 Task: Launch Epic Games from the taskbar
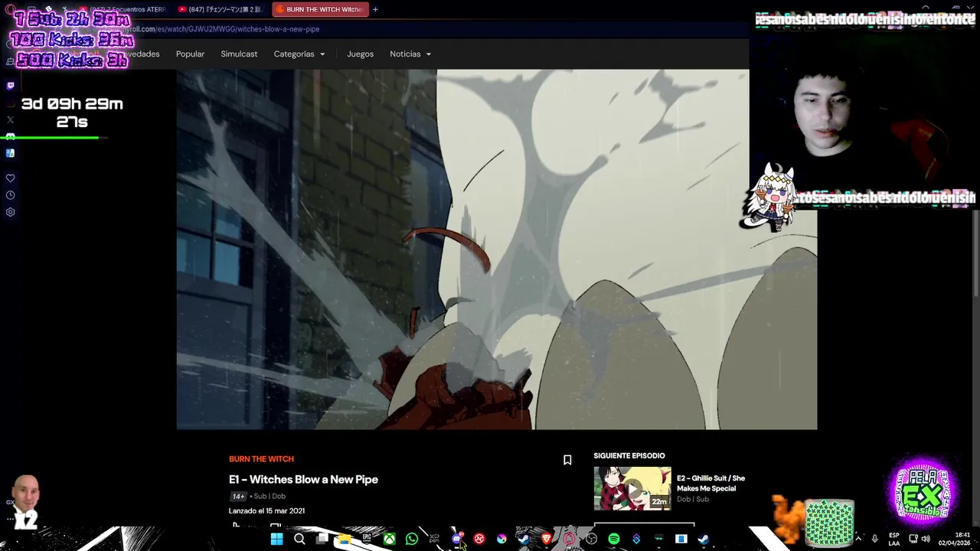(367, 539)
